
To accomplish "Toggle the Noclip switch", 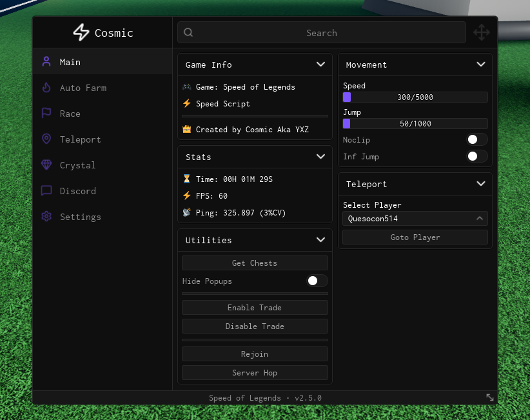I will point(476,139).
